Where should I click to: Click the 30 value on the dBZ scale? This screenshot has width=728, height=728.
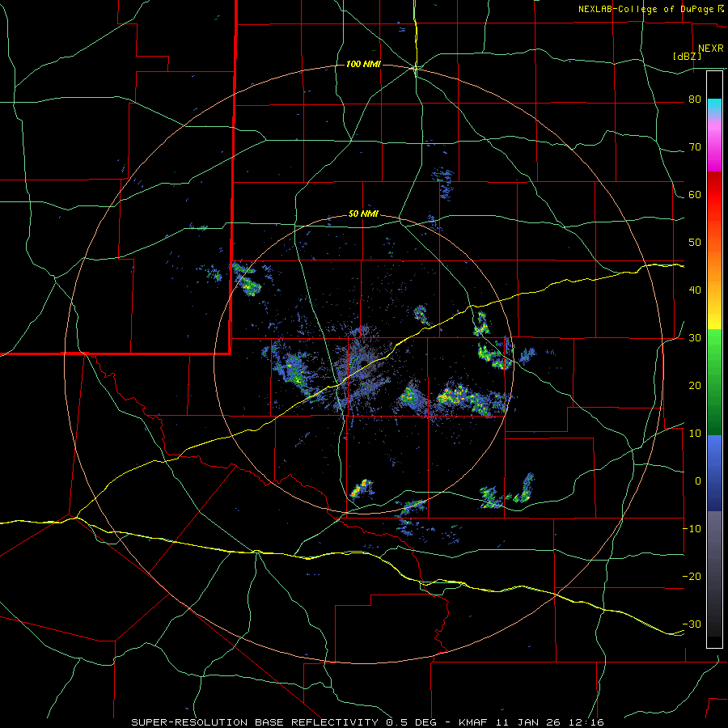point(695,337)
